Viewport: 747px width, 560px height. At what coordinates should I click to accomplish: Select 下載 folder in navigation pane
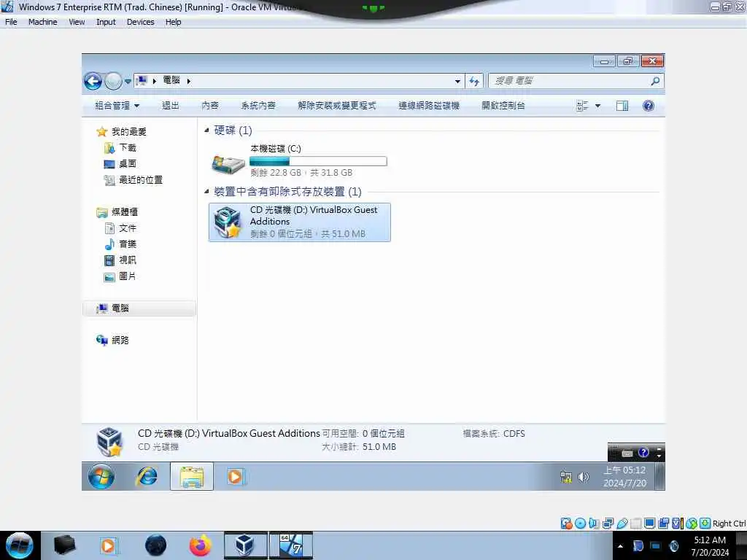point(120,148)
